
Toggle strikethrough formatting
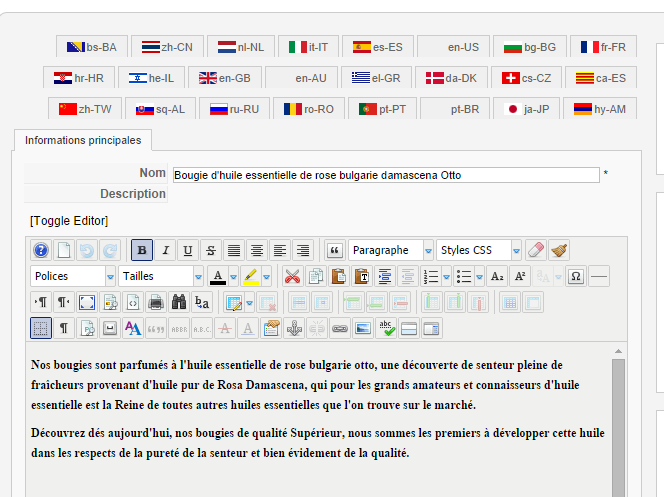pyautogui.click(x=211, y=250)
